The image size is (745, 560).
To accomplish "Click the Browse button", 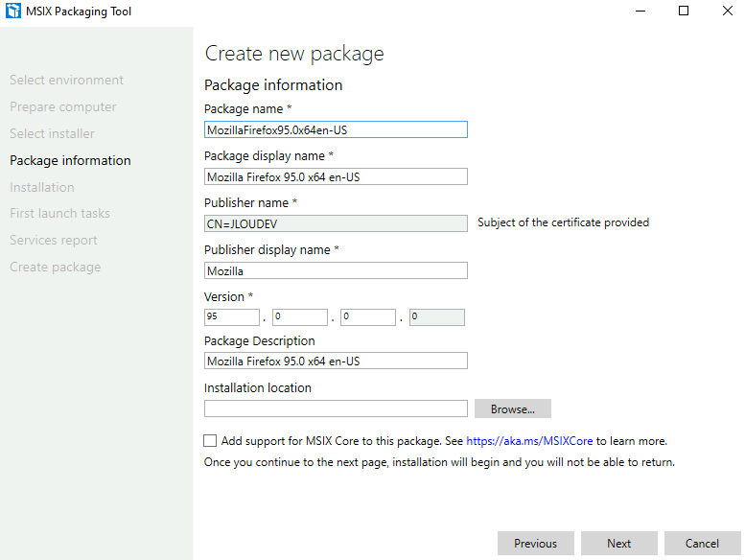I will (x=513, y=408).
